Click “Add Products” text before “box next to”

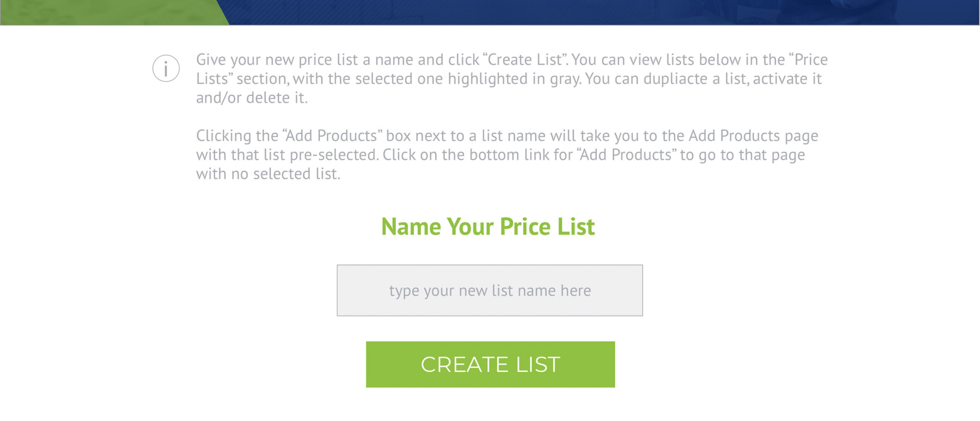coord(332,136)
